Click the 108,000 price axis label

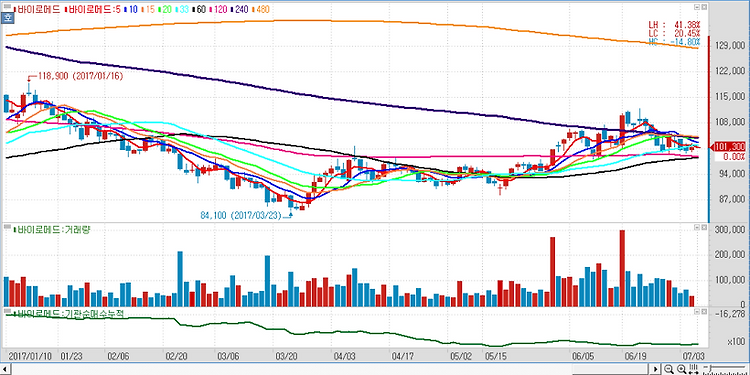(730, 122)
